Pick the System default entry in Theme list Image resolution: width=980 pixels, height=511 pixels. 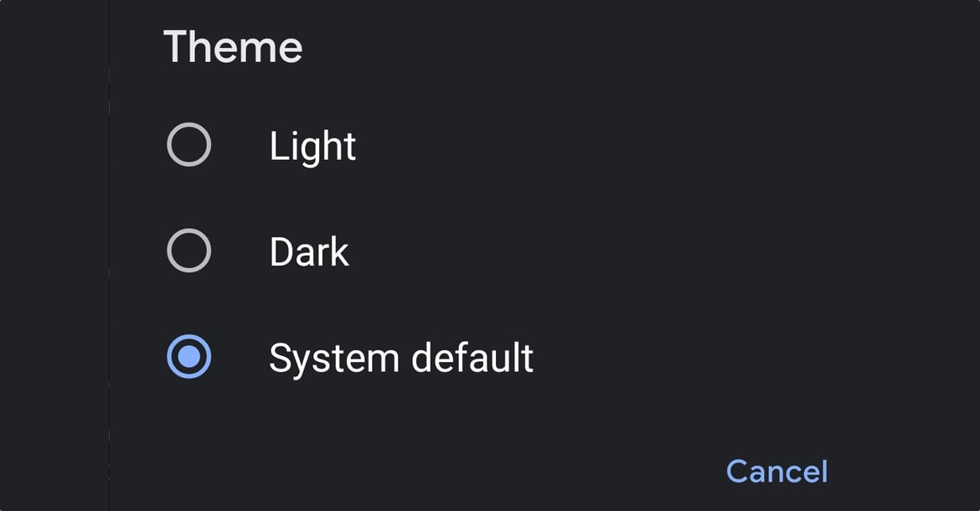(x=400, y=358)
